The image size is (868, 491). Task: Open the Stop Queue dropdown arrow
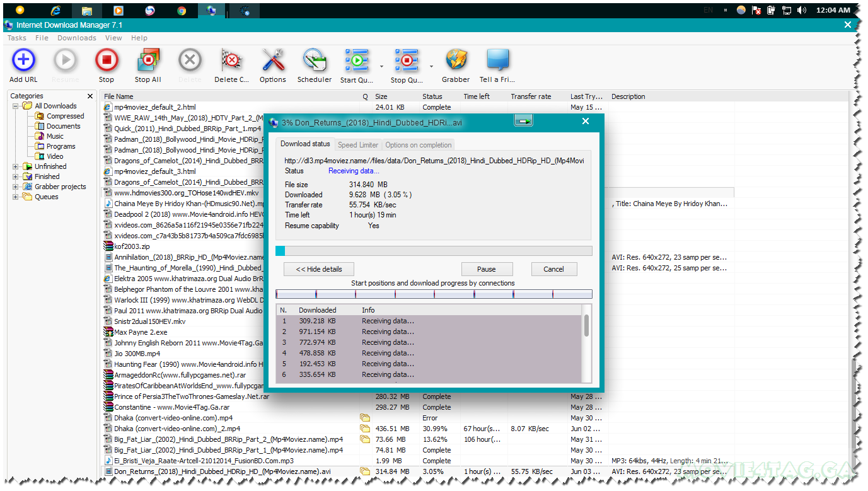click(432, 66)
